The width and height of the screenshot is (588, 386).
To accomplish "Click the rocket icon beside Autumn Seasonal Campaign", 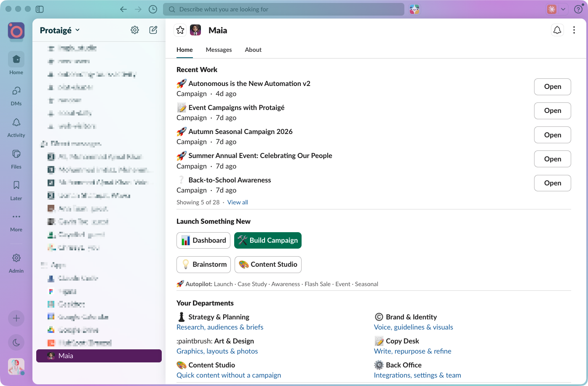I will 182,131.
